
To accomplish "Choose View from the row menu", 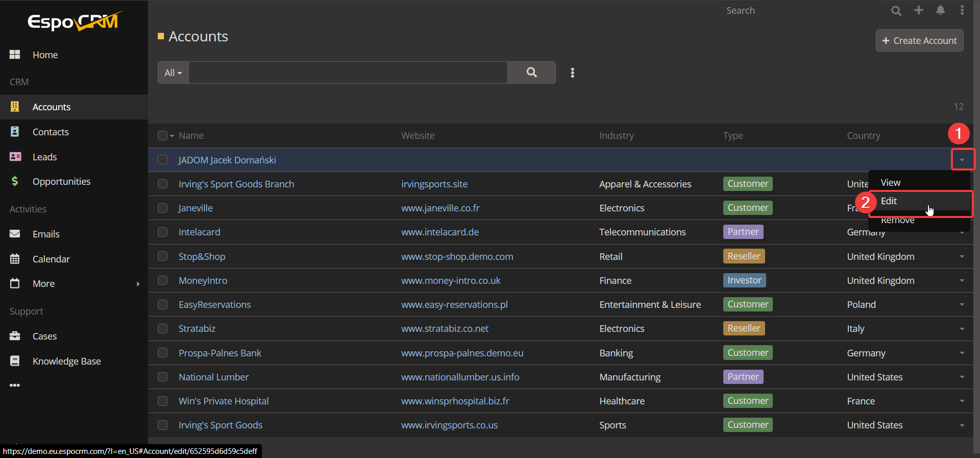I will (890, 183).
